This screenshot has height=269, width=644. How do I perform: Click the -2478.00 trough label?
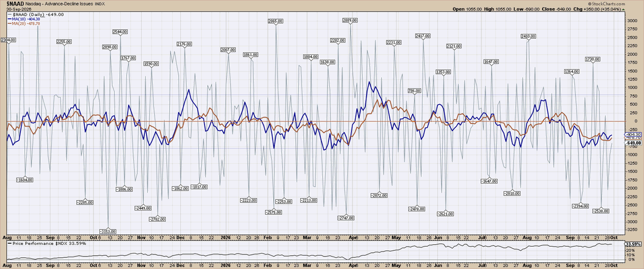[x=416, y=209]
